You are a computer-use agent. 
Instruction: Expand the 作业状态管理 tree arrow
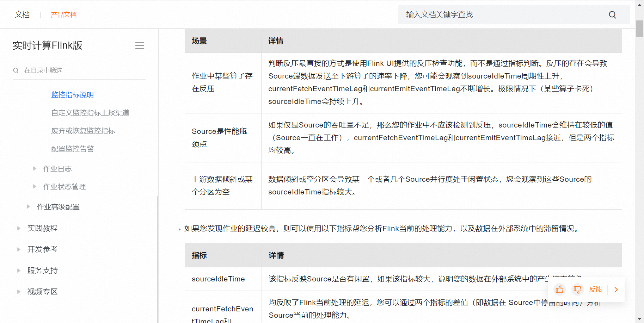tap(35, 186)
